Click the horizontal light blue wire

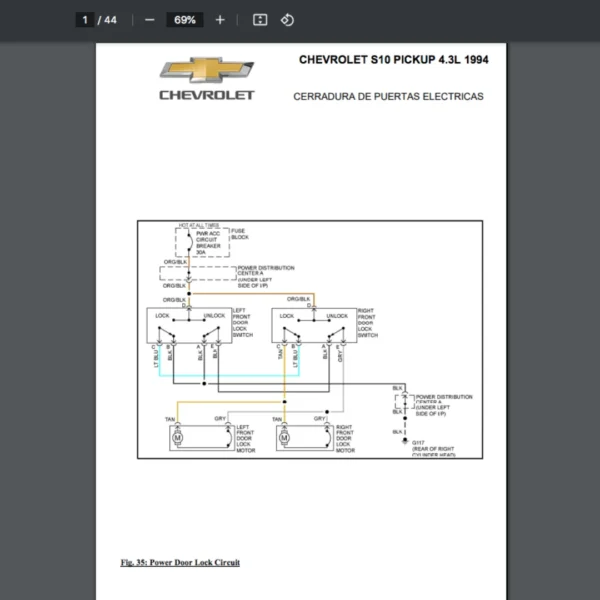point(229,376)
